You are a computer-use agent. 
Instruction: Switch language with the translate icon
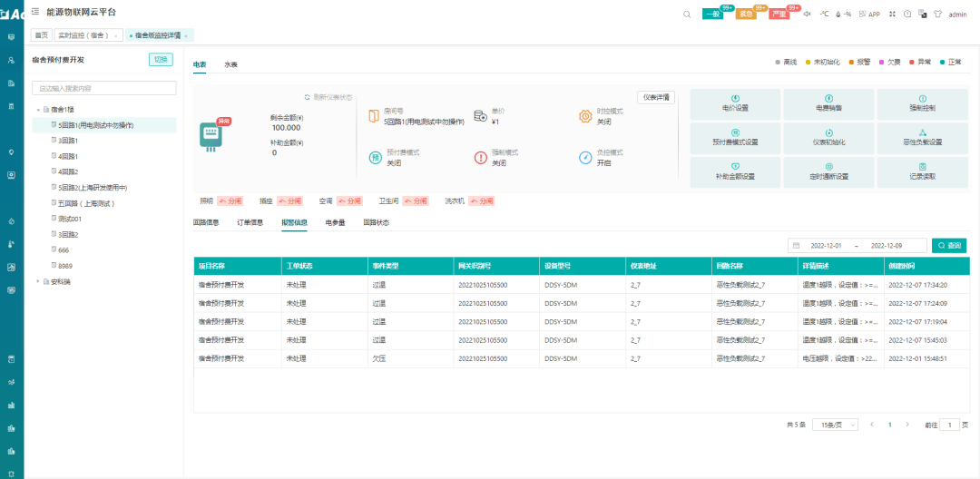922,14
